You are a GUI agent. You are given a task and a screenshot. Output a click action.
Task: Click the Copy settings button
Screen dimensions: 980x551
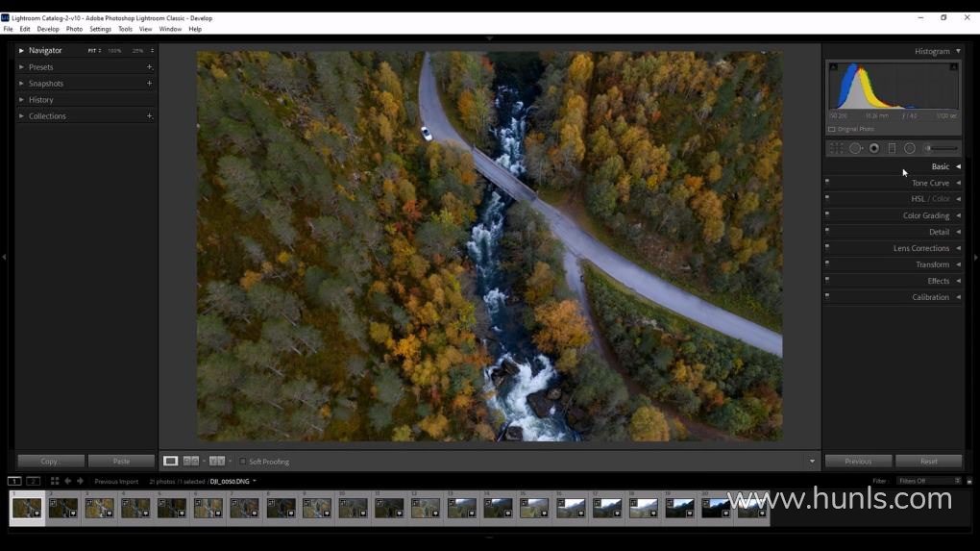pyautogui.click(x=51, y=461)
